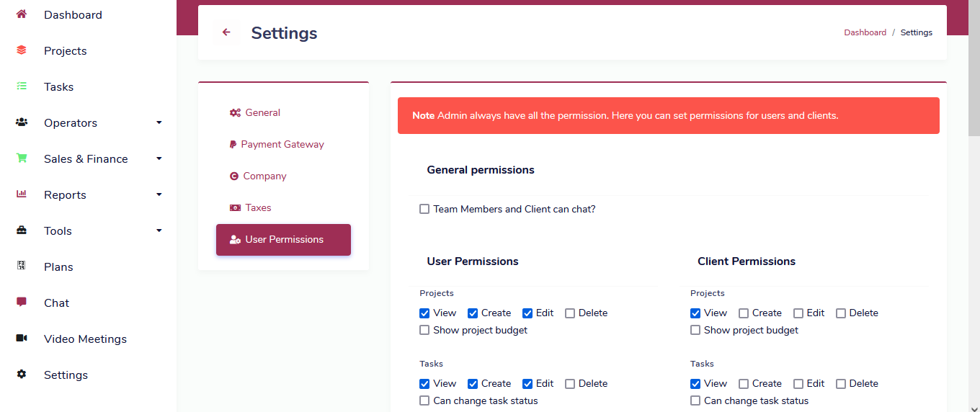Image resolution: width=980 pixels, height=412 pixels.
Task: Enable Create under Client Permissions Projects
Action: pyautogui.click(x=744, y=313)
